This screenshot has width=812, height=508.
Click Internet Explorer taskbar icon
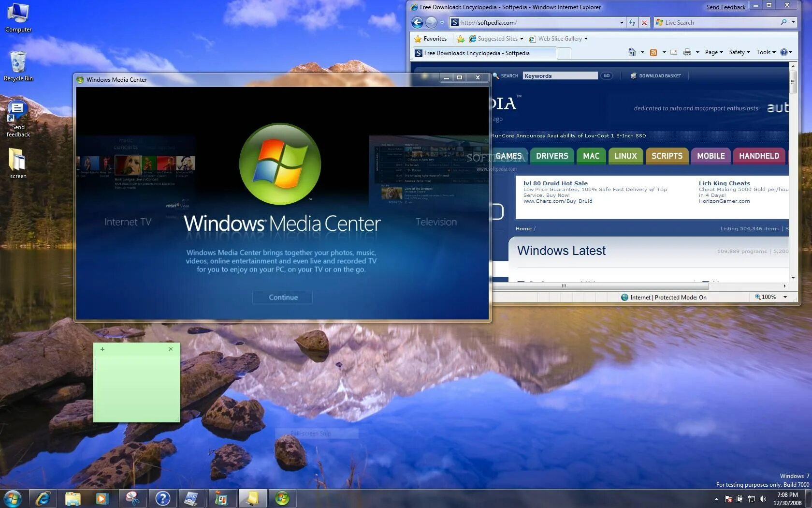point(43,498)
